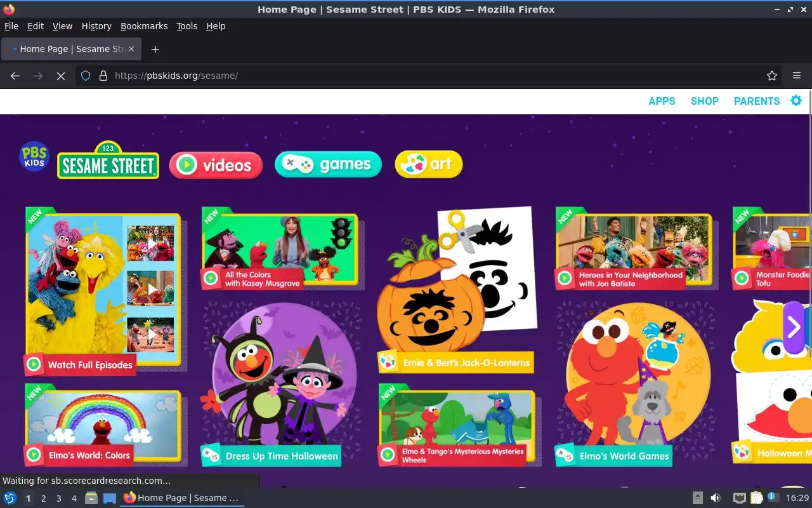Open tracking protection shield icon

pos(86,76)
